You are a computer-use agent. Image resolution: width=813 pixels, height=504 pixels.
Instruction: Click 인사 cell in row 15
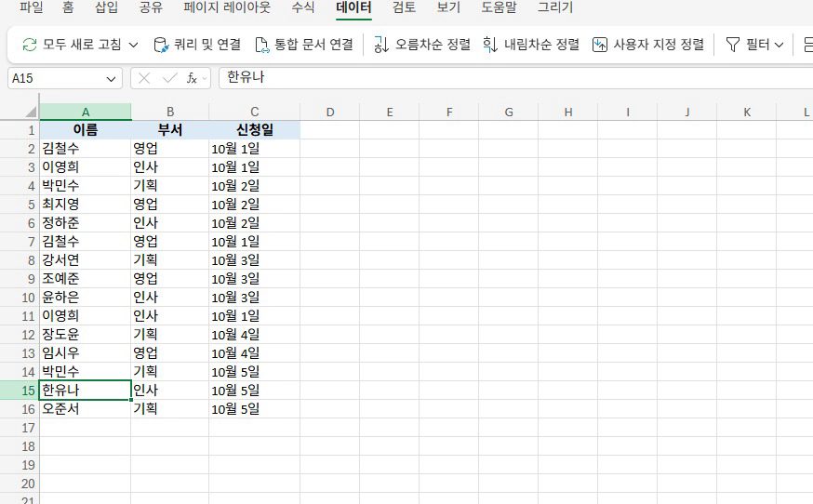(x=170, y=391)
